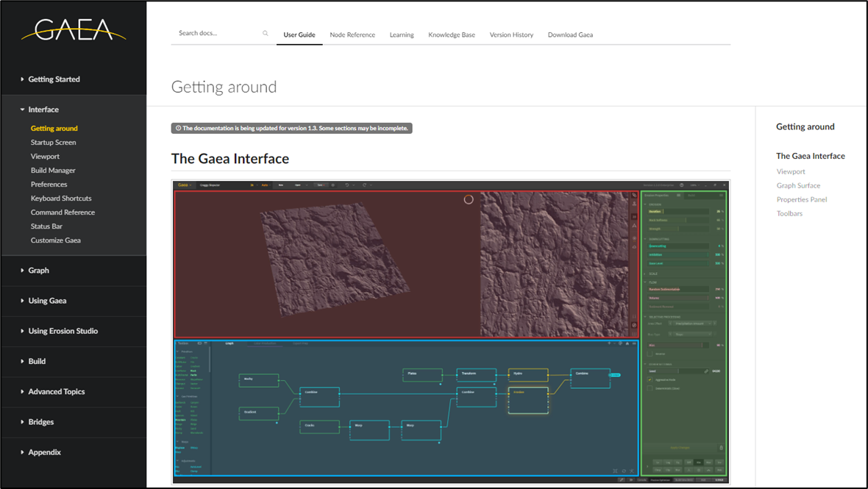The image size is (868, 489).
Task: Click the undo icon in the screenshot toolbar
Action: pos(347,185)
